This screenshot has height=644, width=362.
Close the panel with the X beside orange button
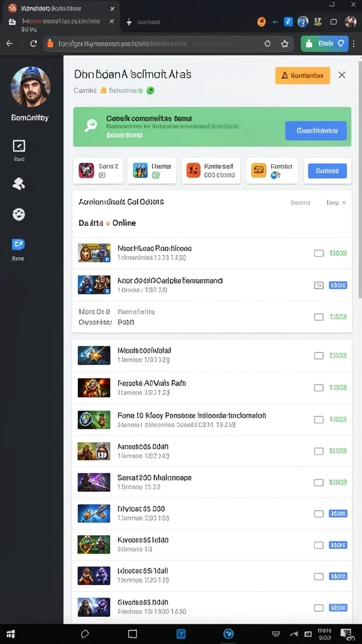[x=341, y=75]
